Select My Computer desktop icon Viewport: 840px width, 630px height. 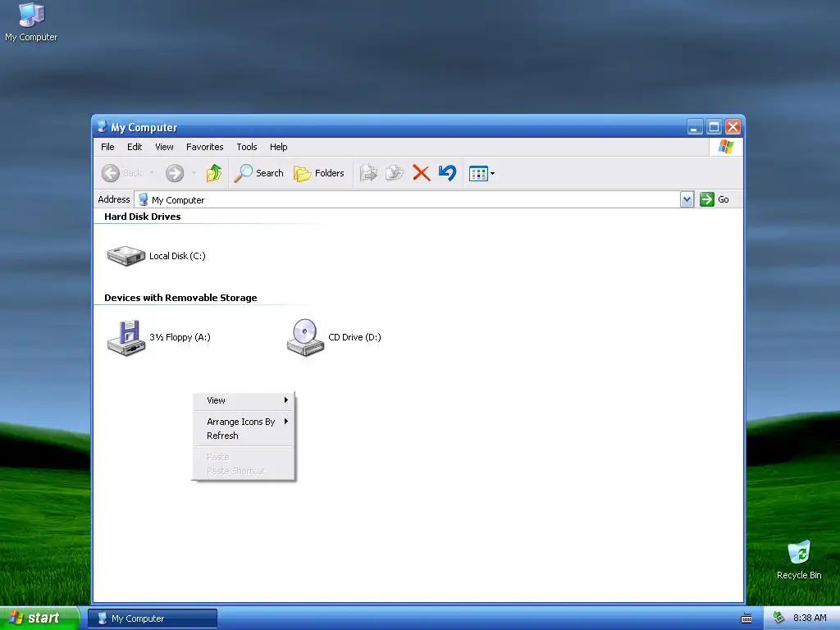pyautogui.click(x=31, y=22)
